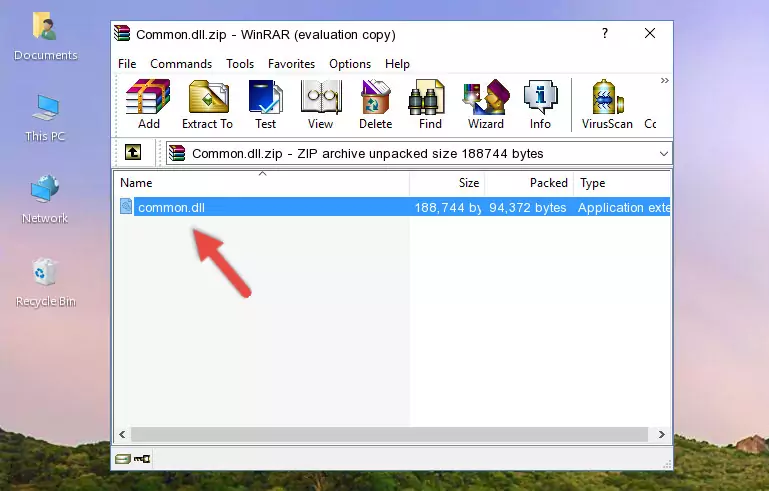
Task: Launch the Wizard tool
Action: [x=486, y=104]
